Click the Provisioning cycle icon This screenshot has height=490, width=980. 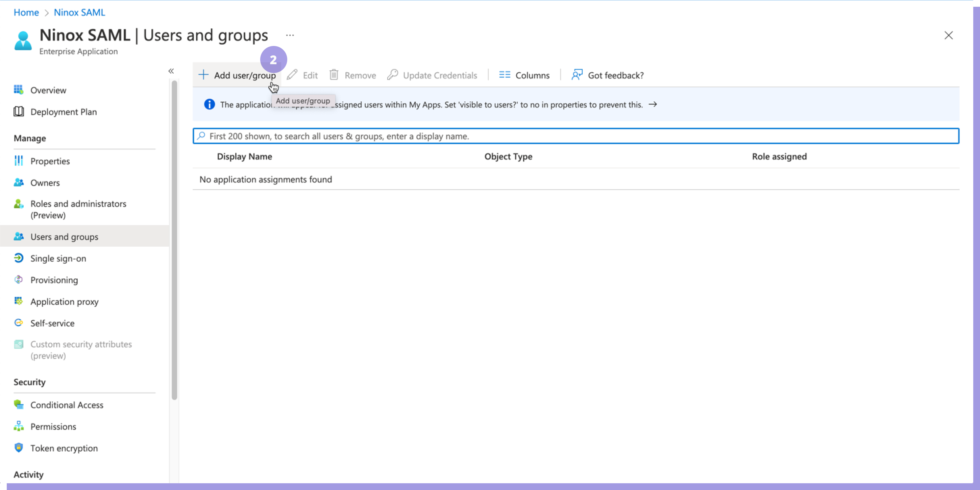[19, 279]
